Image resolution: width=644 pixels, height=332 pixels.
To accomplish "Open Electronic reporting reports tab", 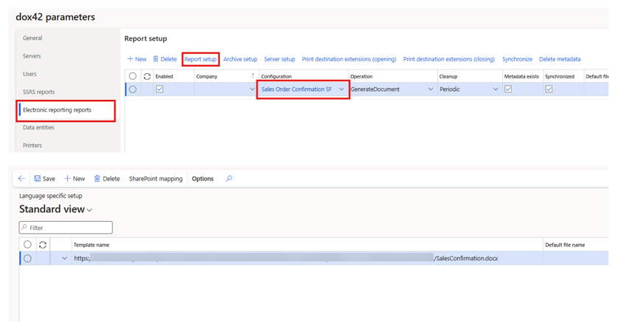I will (x=57, y=110).
